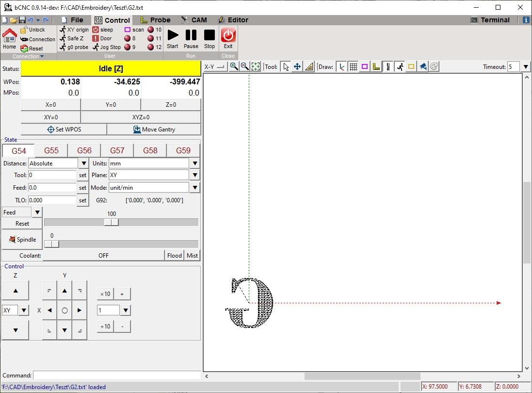This screenshot has height=393, width=532.
Task: Click the Move Gantry button
Action: [x=154, y=130]
